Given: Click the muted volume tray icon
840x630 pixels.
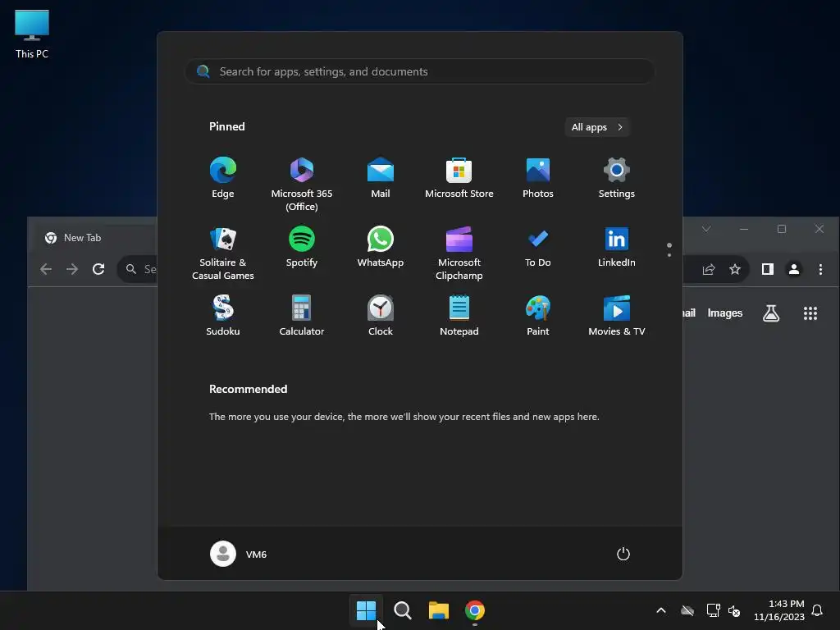Looking at the screenshot, I should point(734,610).
